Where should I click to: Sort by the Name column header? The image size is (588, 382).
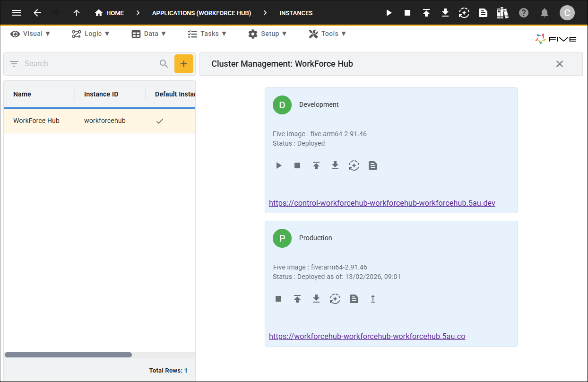coord(22,94)
